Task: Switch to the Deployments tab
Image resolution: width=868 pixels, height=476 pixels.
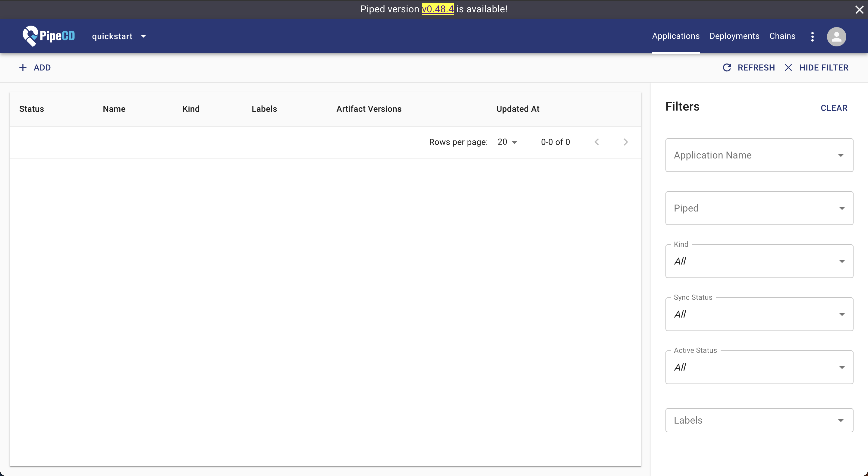Action: (x=734, y=36)
